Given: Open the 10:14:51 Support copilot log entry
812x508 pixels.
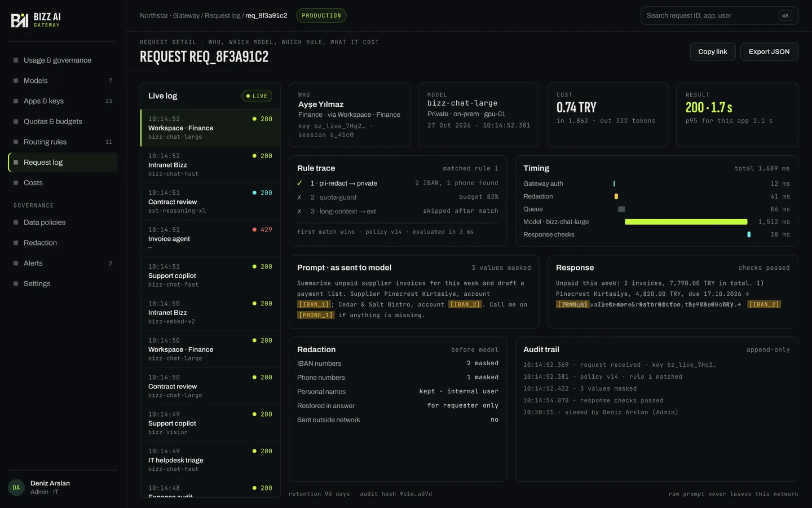Looking at the screenshot, I should (210, 275).
